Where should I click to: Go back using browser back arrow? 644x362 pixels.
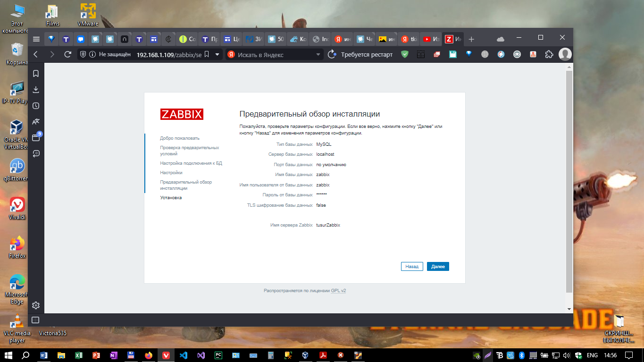pyautogui.click(x=36, y=54)
